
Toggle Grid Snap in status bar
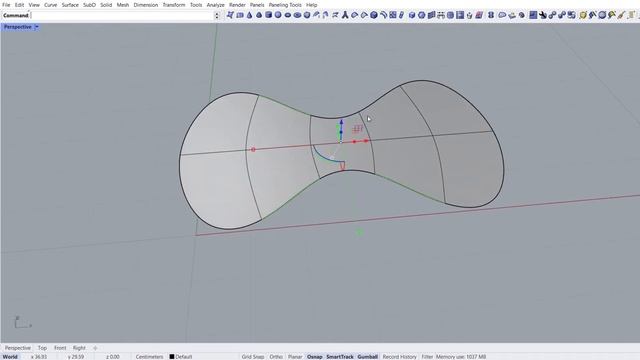click(x=253, y=357)
